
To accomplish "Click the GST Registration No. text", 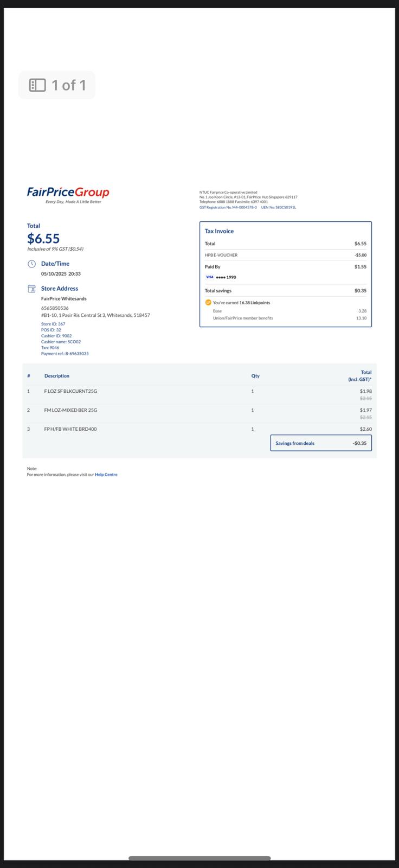I will [228, 207].
